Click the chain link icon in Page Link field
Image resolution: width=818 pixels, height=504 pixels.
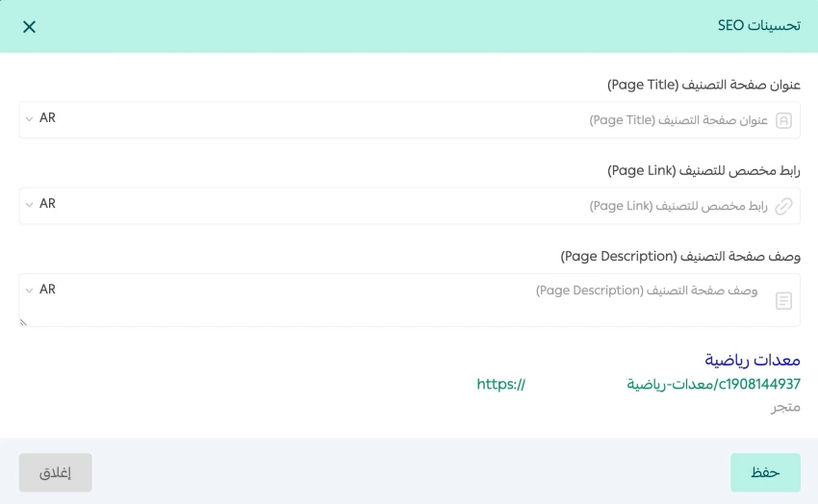(783, 206)
